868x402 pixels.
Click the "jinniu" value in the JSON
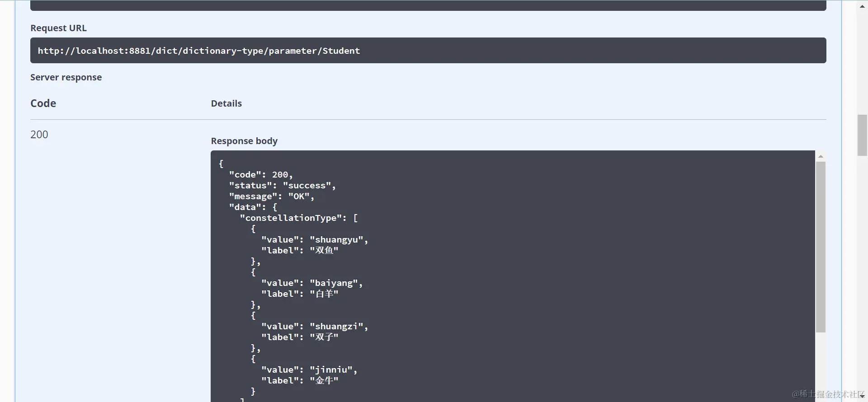(x=333, y=370)
